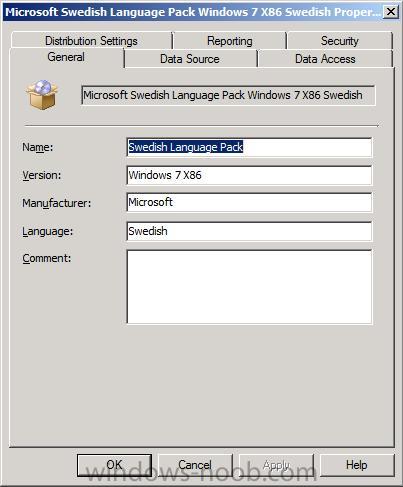Viewport: 403px width, 487px height.
Task: Go to the Data Source tab
Action: pyautogui.click(x=190, y=59)
